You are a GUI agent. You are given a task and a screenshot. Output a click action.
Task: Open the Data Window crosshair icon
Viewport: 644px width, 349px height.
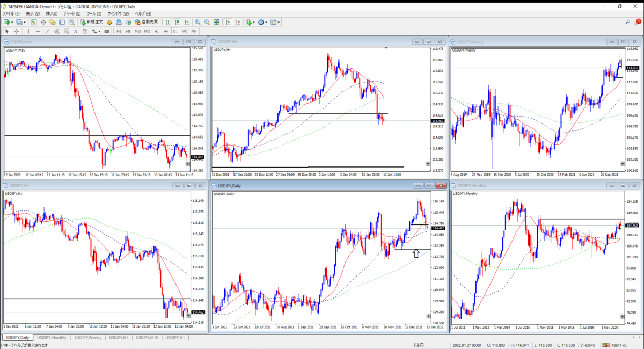pyautogui.click(x=43, y=22)
